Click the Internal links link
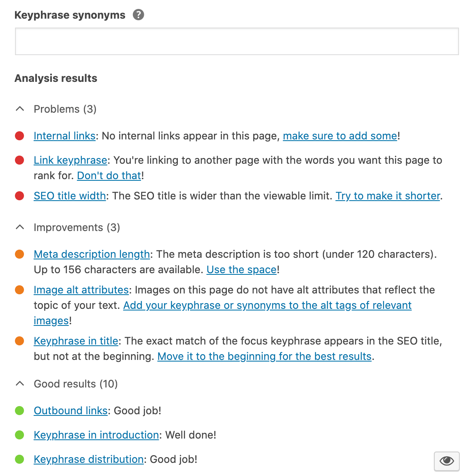This screenshot has width=476, height=473. point(64,136)
